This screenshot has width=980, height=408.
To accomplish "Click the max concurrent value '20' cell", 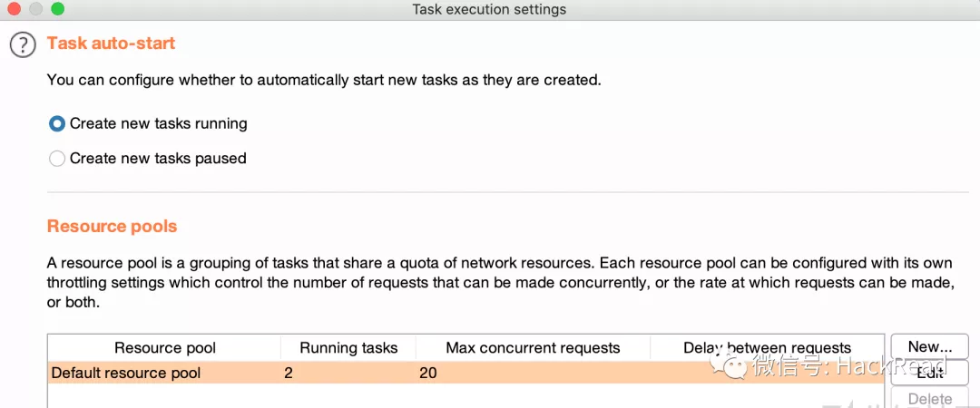I will [x=428, y=373].
